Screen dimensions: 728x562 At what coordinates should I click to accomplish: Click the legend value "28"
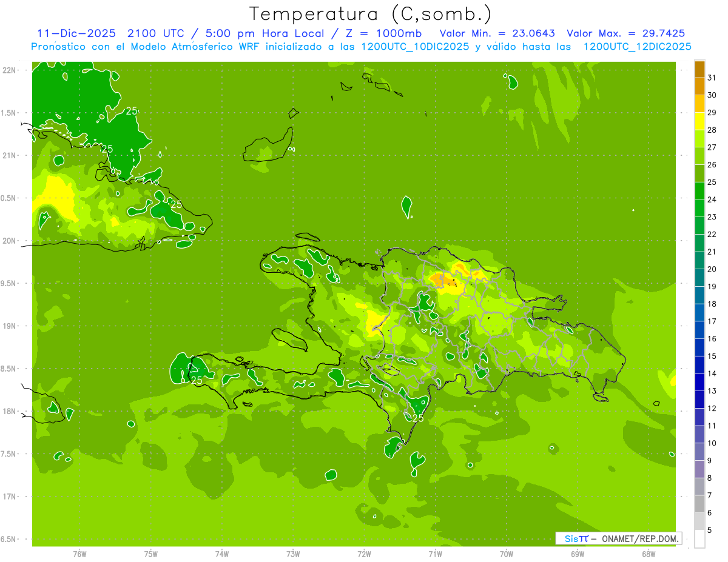tap(712, 130)
